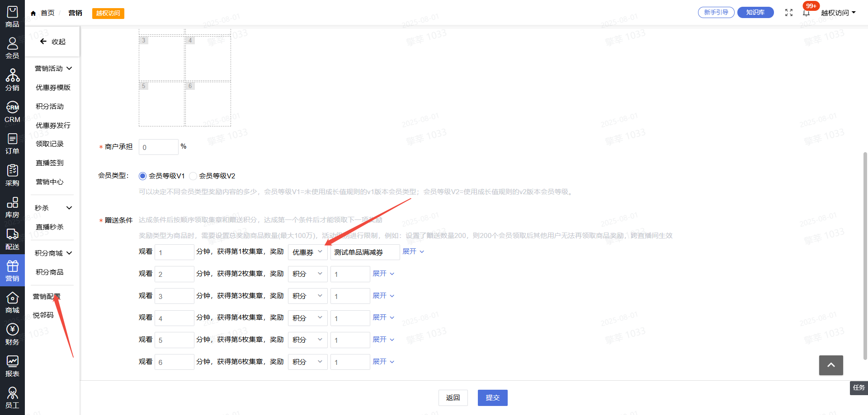
Task: Open the 会员 member icon in sidebar
Action: point(12,48)
